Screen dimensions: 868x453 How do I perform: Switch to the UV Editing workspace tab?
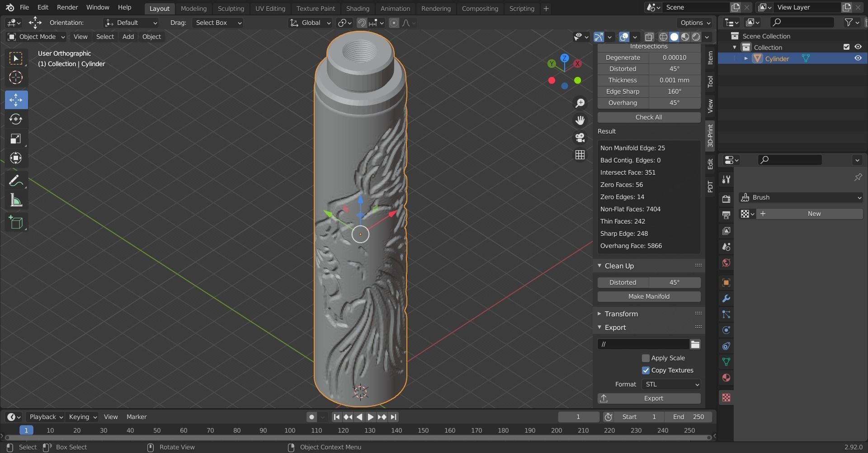(x=270, y=8)
